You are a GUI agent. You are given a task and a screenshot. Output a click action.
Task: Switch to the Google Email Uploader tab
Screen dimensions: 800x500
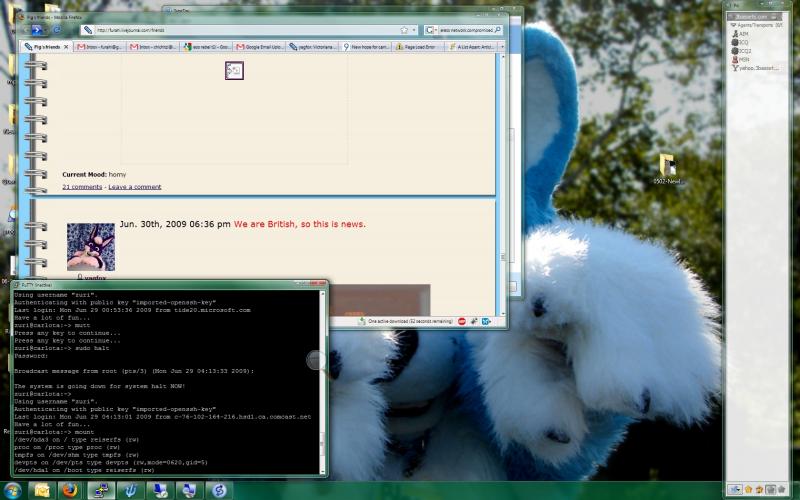click(x=262, y=46)
